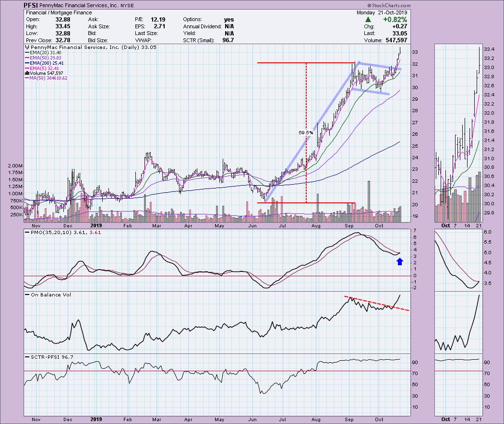Click the VWAP label
Image resolution: width=504 pixels, height=424 pixels.
coord(144,40)
